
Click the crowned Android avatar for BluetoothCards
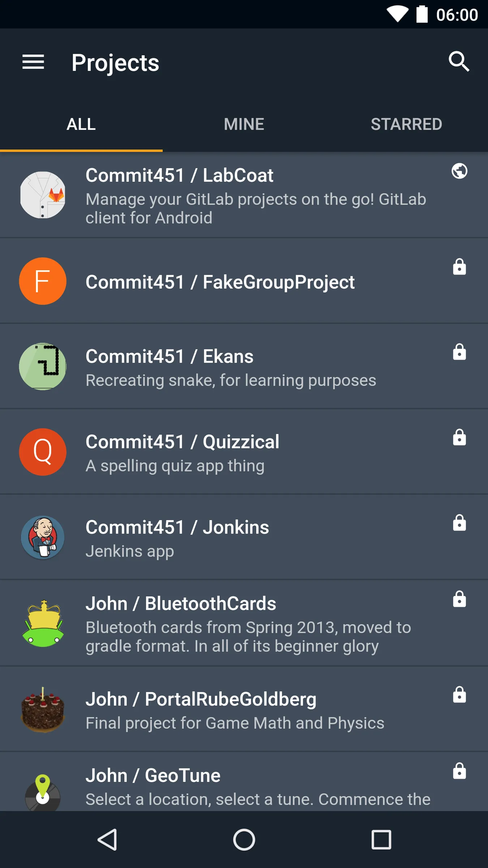point(43,623)
